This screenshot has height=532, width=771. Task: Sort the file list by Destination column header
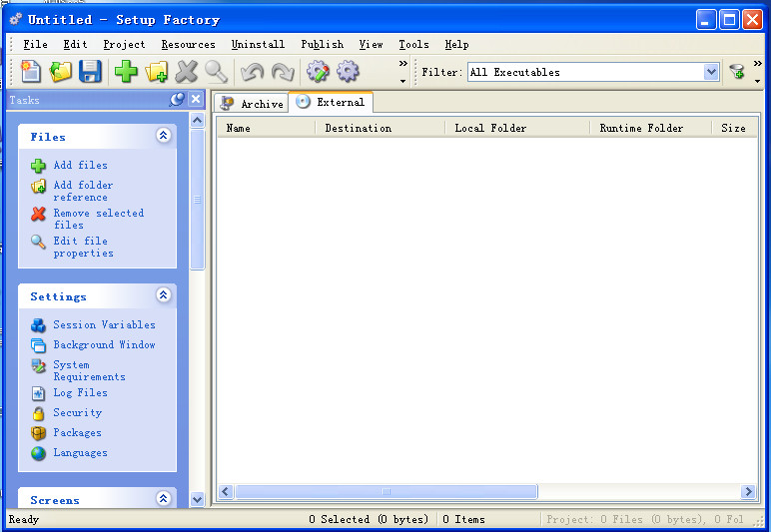(358, 128)
